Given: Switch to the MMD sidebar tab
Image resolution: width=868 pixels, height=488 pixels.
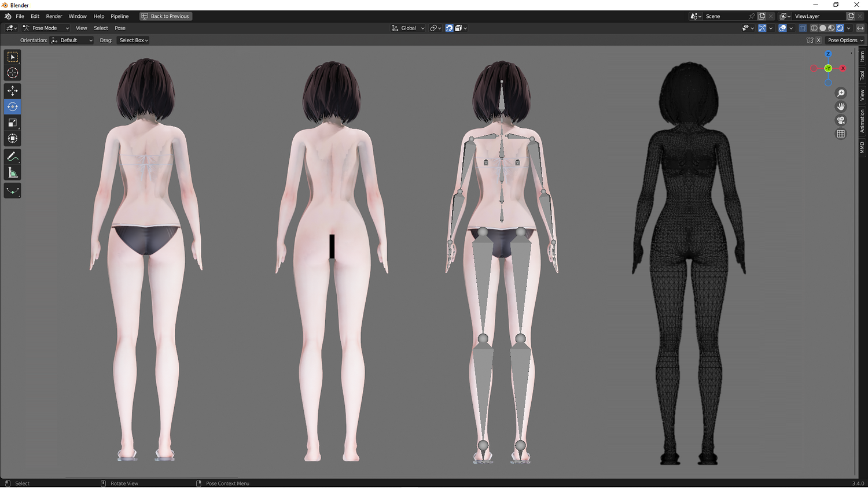Looking at the screenshot, I should pyautogui.click(x=862, y=147).
